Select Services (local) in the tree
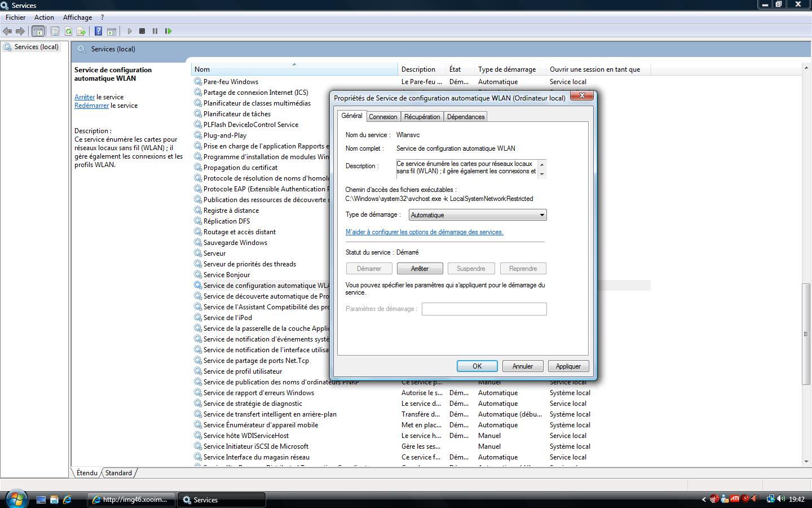This screenshot has height=508, width=812. coord(36,47)
